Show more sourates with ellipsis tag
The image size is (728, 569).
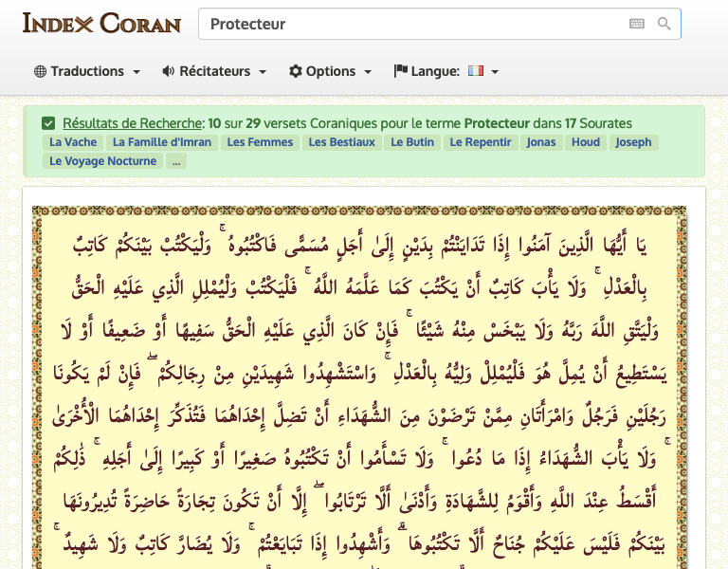pyautogui.click(x=175, y=161)
